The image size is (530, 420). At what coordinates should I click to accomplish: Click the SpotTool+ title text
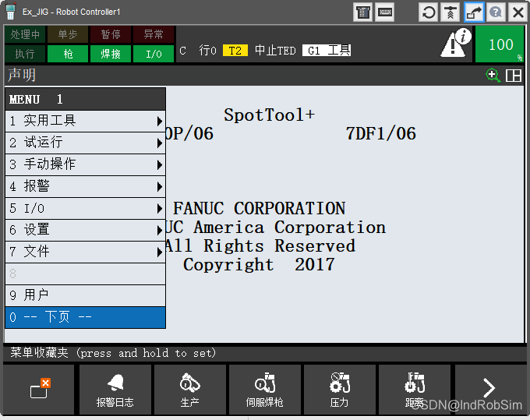[270, 115]
